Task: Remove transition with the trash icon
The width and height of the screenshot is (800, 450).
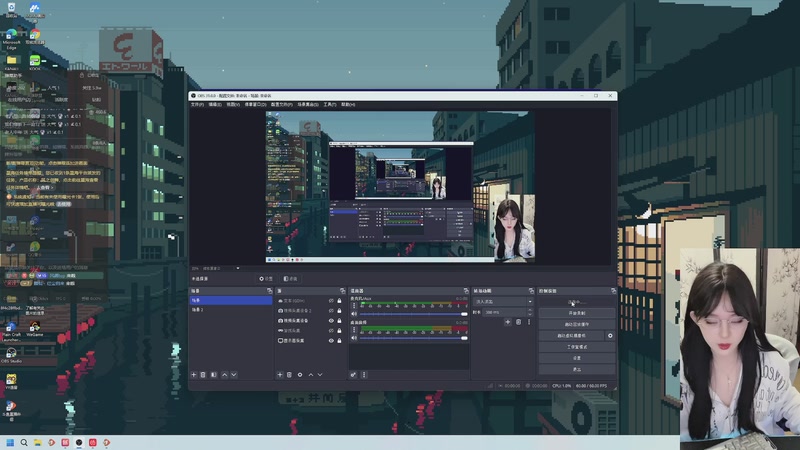Action: 518,322
